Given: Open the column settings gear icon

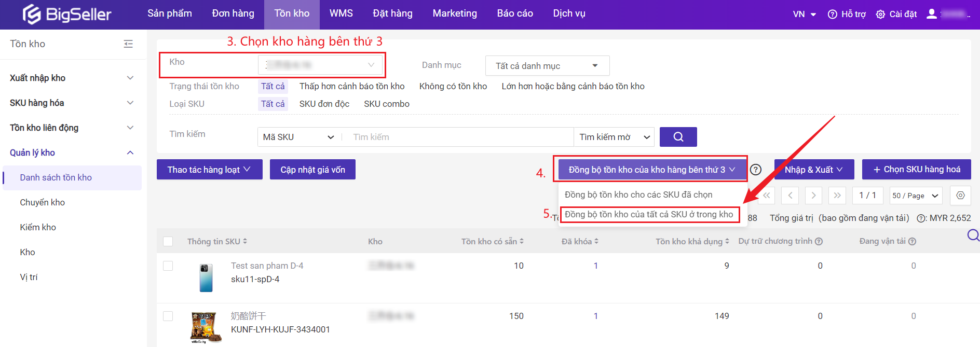Looking at the screenshot, I should tap(960, 196).
